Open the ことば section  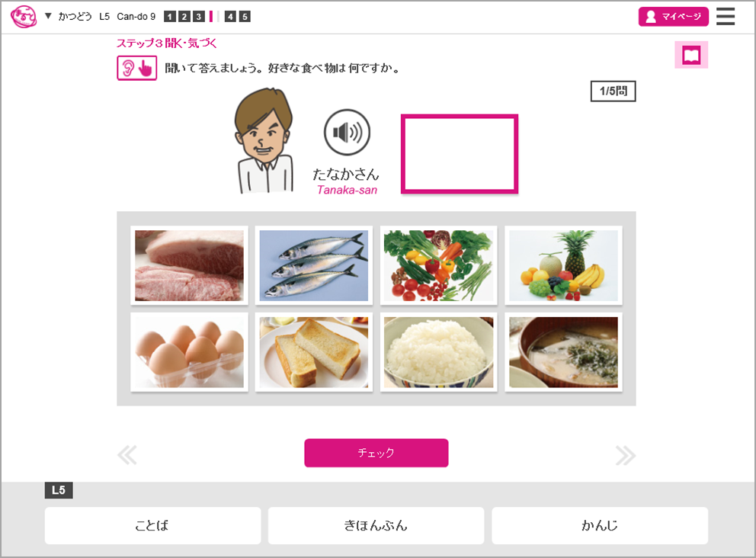coord(153,525)
